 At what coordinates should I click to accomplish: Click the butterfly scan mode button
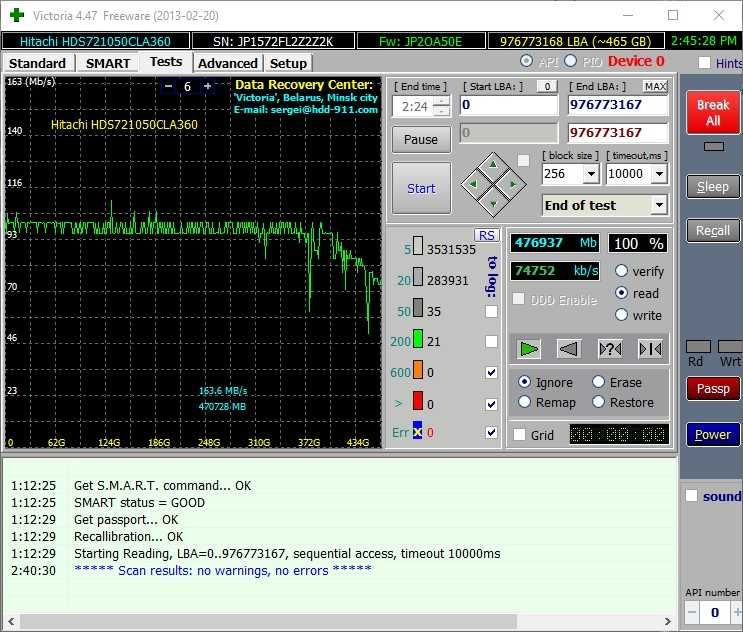tap(651, 349)
